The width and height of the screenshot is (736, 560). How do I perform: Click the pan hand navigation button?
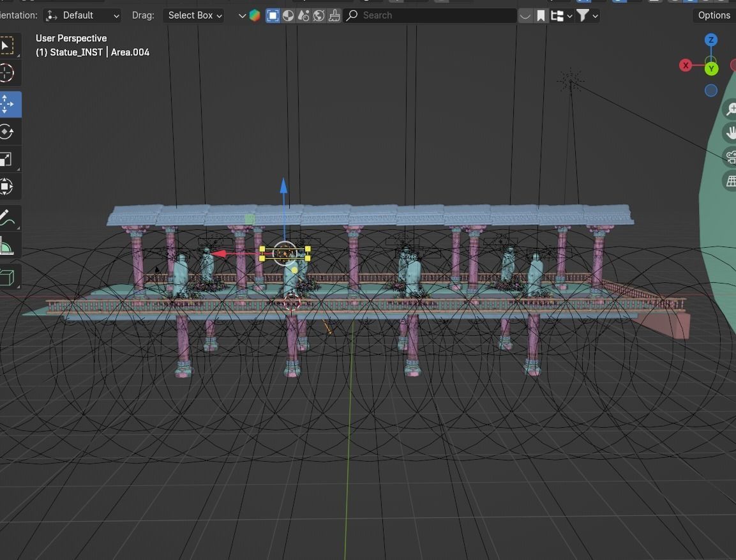[x=730, y=133]
